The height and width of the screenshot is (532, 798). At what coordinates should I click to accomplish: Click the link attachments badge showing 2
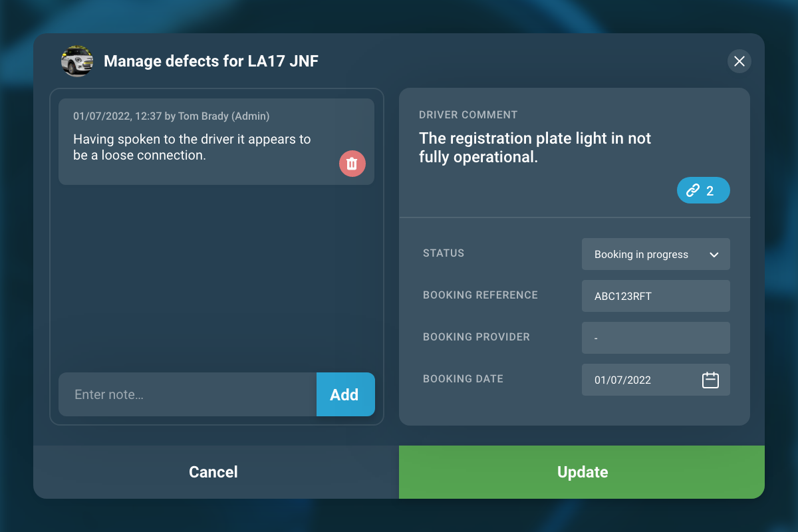pos(703,191)
